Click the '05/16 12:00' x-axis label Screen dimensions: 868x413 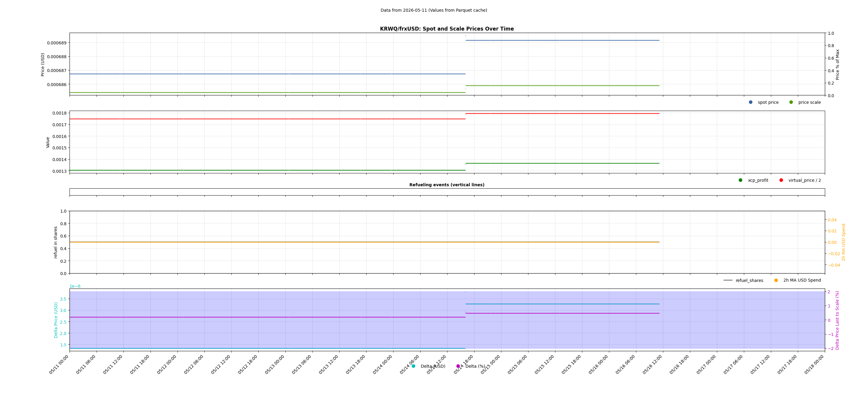(652, 365)
